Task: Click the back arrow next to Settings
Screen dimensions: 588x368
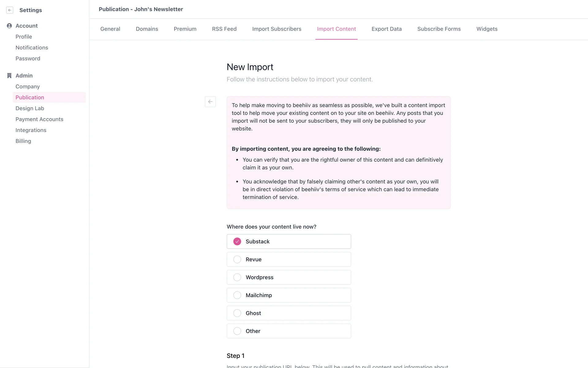Action: coord(10,10)
